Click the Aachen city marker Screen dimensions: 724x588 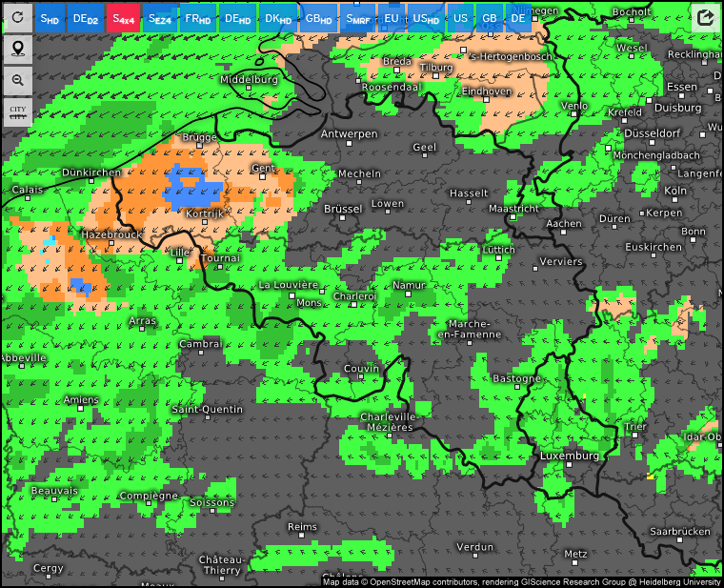pyautogui.click(x=564, y=232)
